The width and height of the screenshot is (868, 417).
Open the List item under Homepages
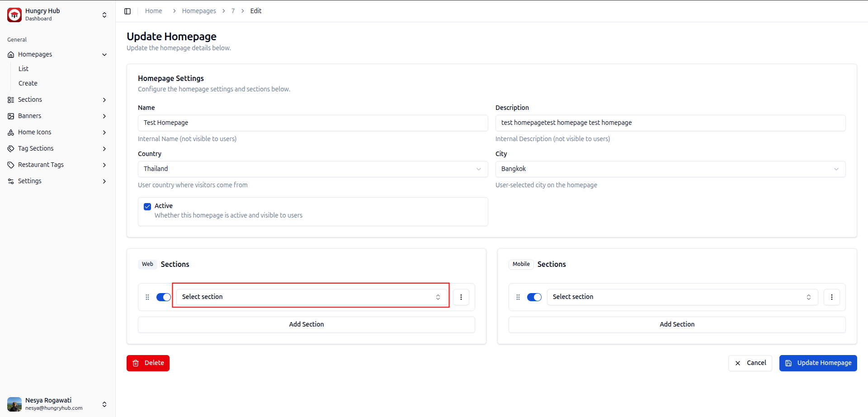click(24, 69)
